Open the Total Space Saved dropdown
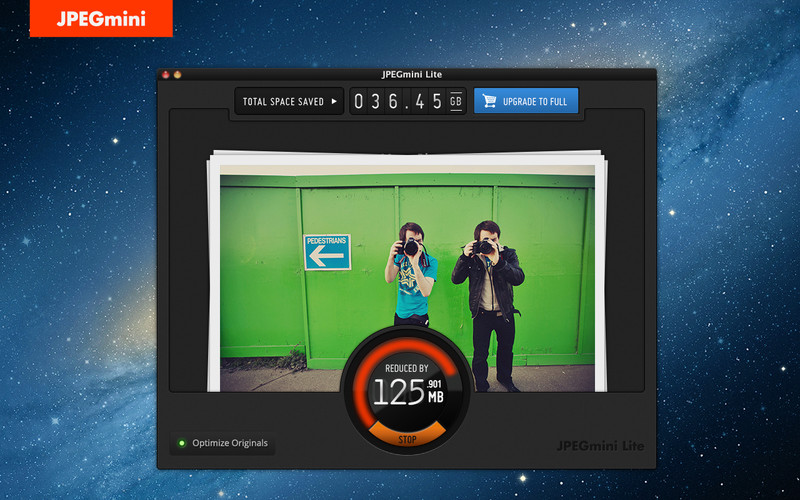Screen dimensions: 800x500 (x=289, y=101)
